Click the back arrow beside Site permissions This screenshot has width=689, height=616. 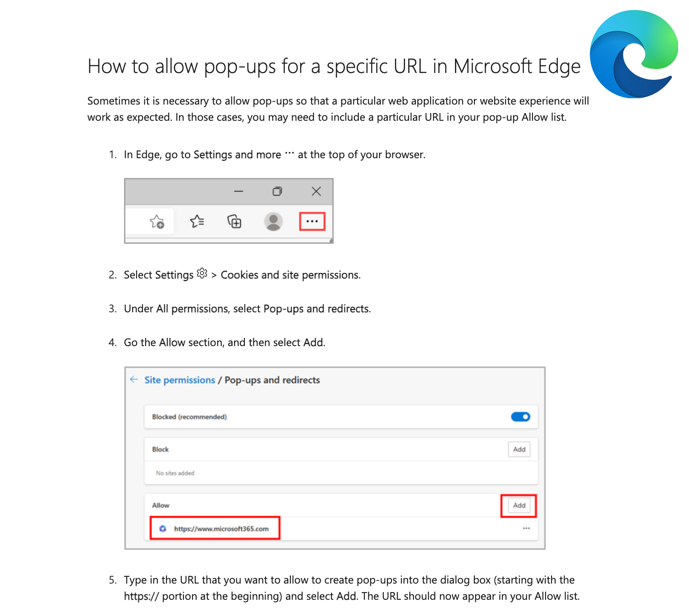(134, 379)
